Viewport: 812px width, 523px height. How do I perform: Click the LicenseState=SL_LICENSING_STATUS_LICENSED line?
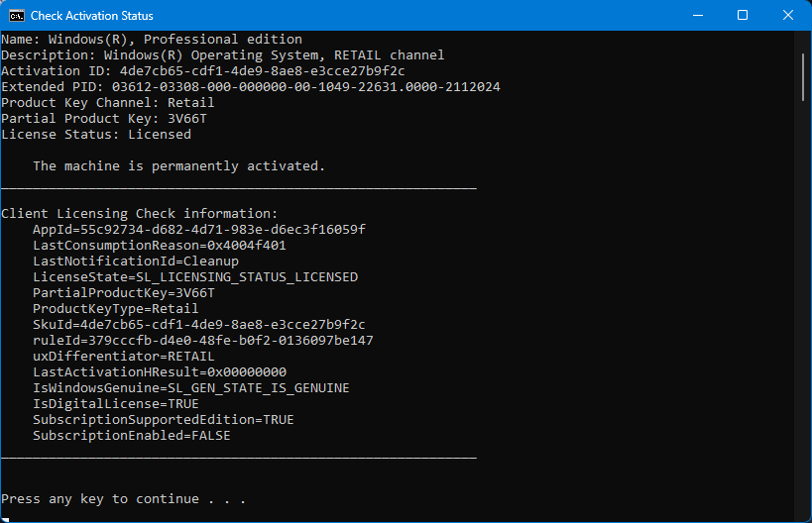[195, 277]
